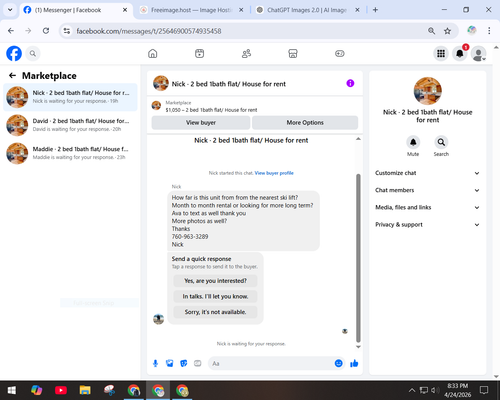Open Chrome zoom magnifier in address bar
The height and width of the screenshot is (400, 500).
point(431,31)
